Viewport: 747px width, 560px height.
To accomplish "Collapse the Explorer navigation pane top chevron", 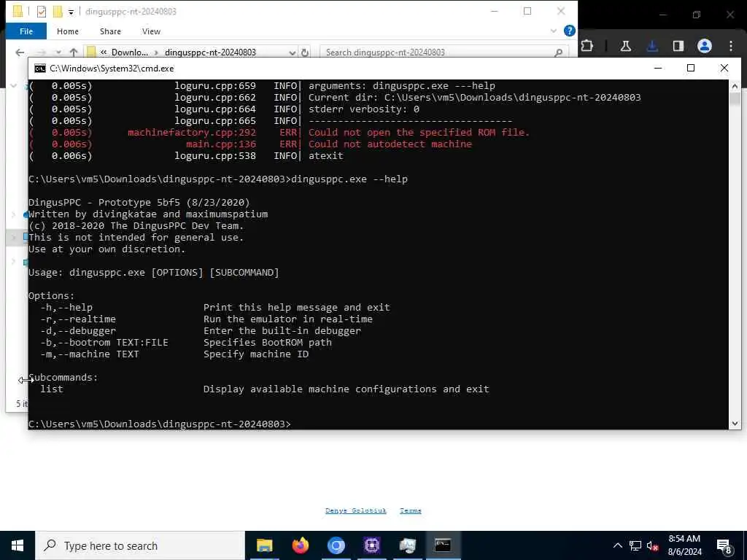I will click(x=13, y=86).
